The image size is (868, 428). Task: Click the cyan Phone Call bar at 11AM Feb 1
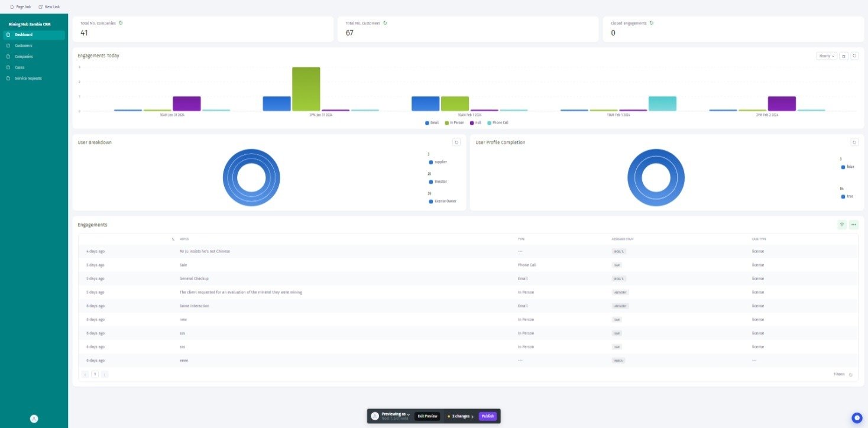[662, 103]
